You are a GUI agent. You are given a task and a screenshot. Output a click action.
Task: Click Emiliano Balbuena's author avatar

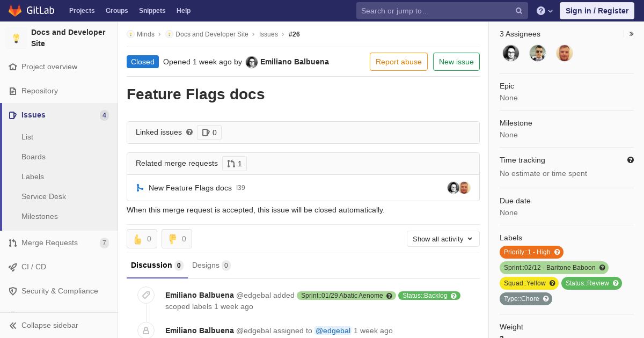252,62
